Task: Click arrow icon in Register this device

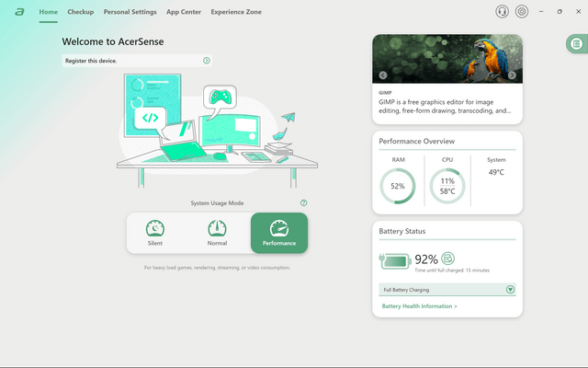Action: [x=206, y=61]
